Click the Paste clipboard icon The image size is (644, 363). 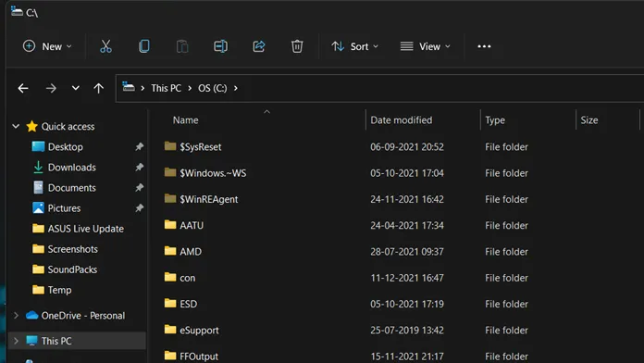coord(182,46)
